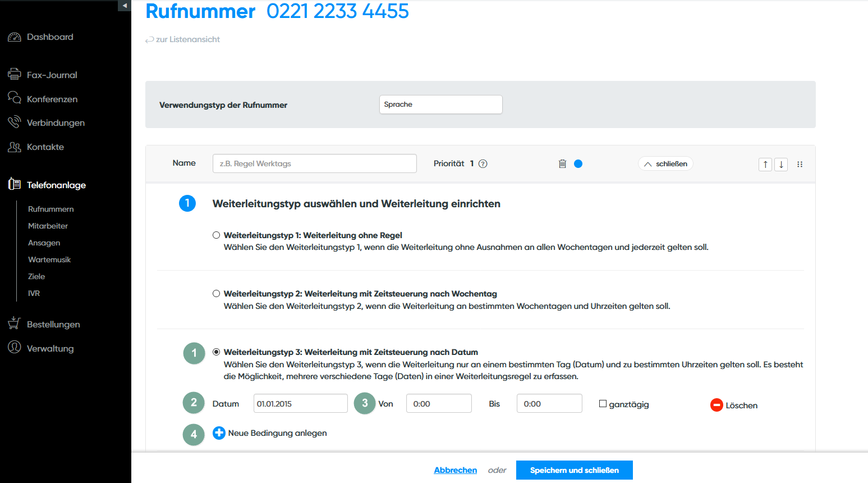This screenshot has width=868, height=483.
Task: Collapse the sidebar with the arrow icon
Action: pyautogui.click(x=125, y=6)
